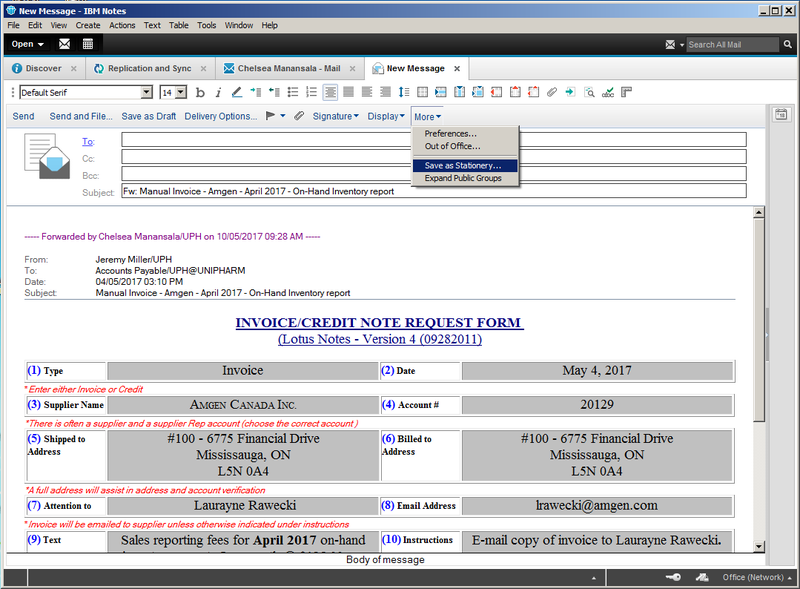Open the Calendar icon beside the mail icon
The image size is (800, 589).
coord(88,44)
